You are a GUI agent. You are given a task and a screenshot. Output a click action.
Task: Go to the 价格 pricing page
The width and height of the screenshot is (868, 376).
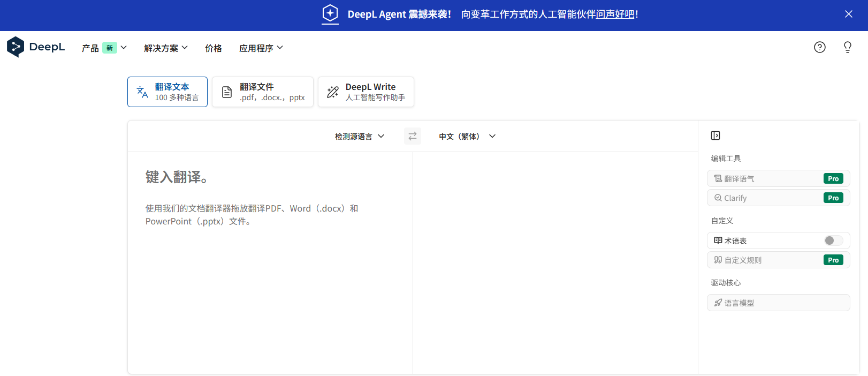(213, 48)
